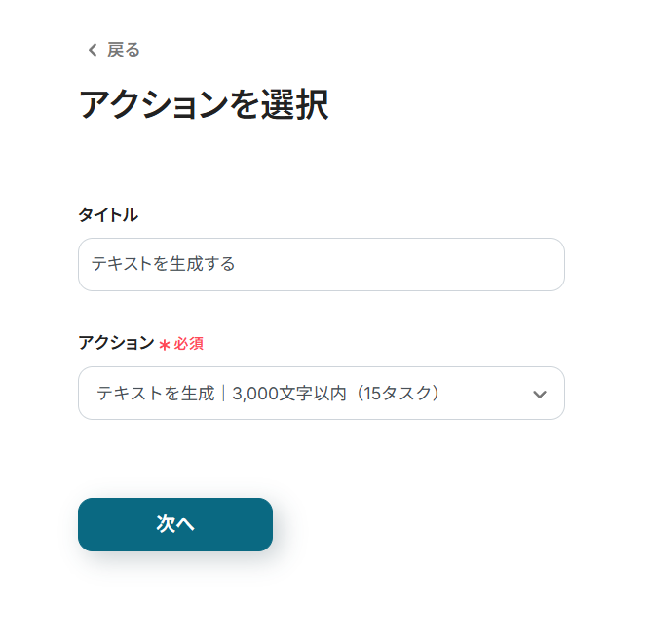Image resolution: width=646 pixels, height=644 pixels.
Task: Click the 3,000文字以内 part of the selected action
Action: (288, 394)
